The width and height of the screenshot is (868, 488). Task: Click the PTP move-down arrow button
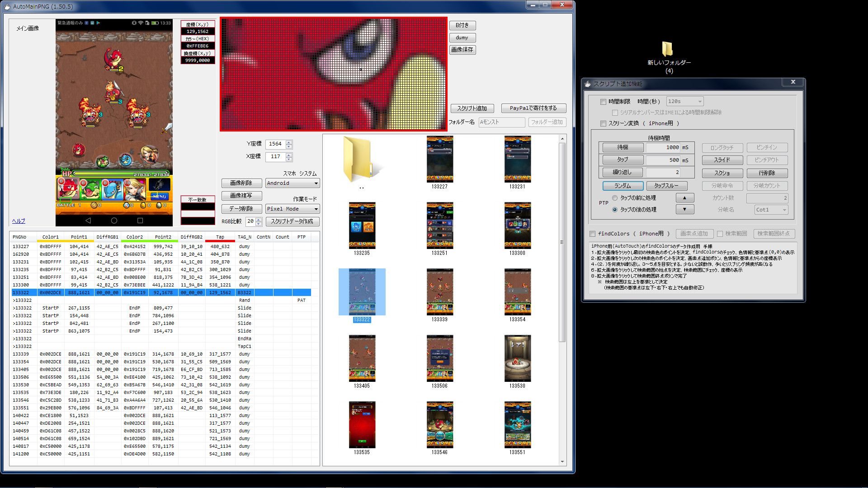point(684,209)
